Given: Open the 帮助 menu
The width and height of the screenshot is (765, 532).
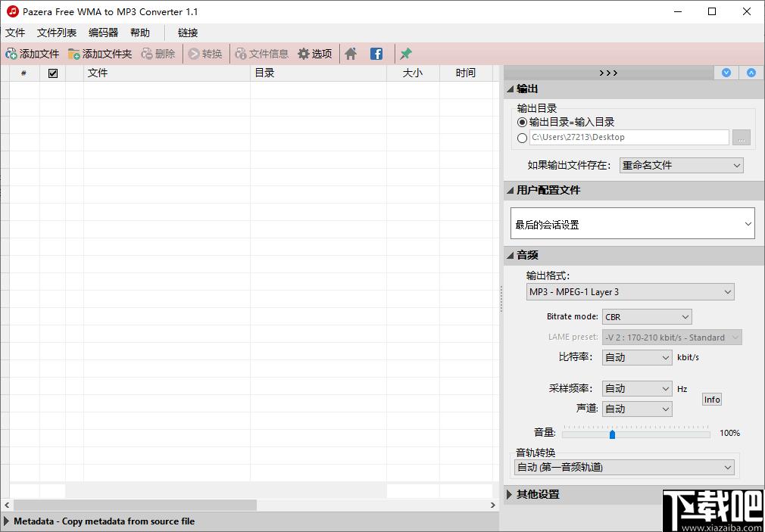Looking at the screenshot, I should [140, 33].
